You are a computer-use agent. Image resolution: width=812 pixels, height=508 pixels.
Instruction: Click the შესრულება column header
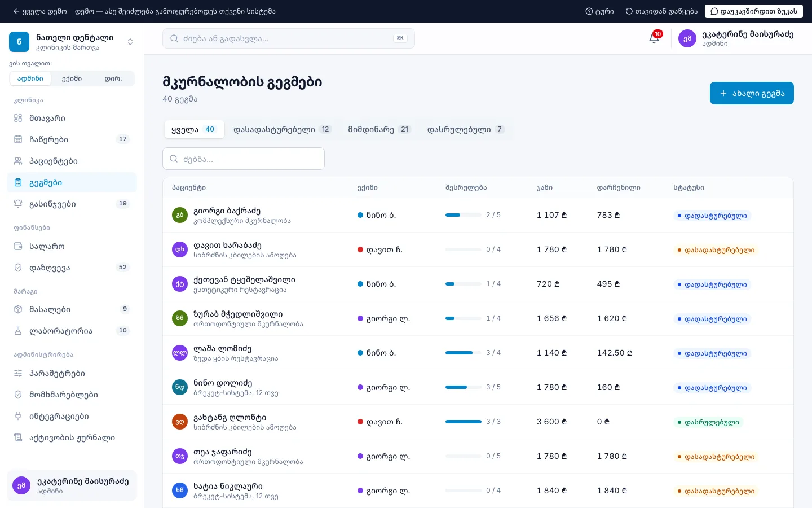pos(466,187)
